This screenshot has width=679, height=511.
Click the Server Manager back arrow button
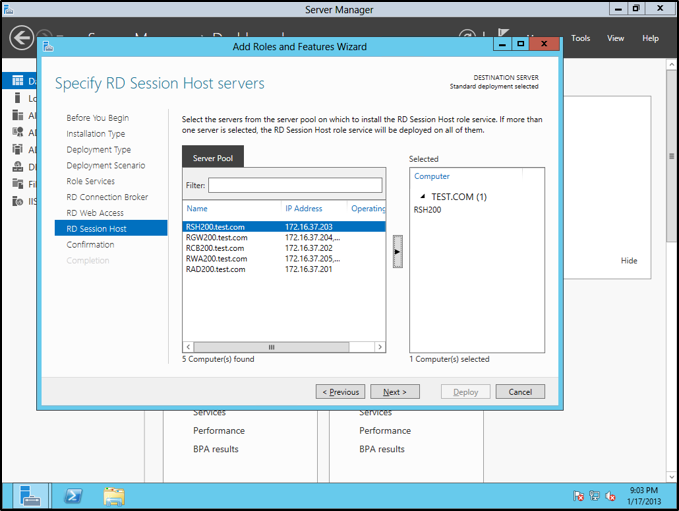tap(21, 38)
